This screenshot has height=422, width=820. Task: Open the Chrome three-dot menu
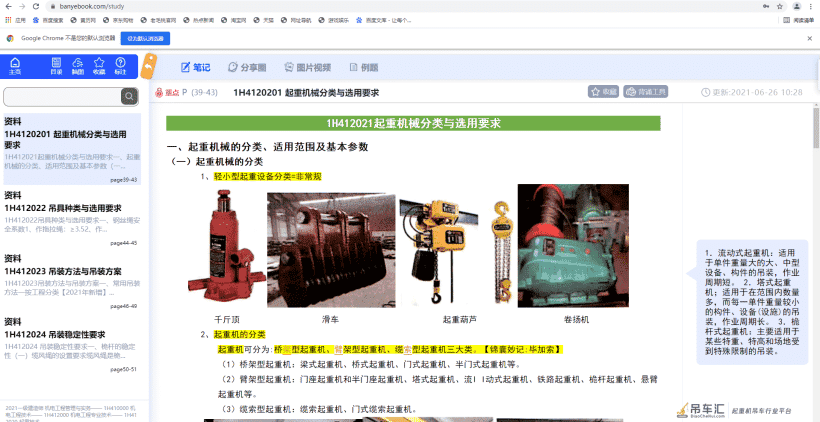812,6
